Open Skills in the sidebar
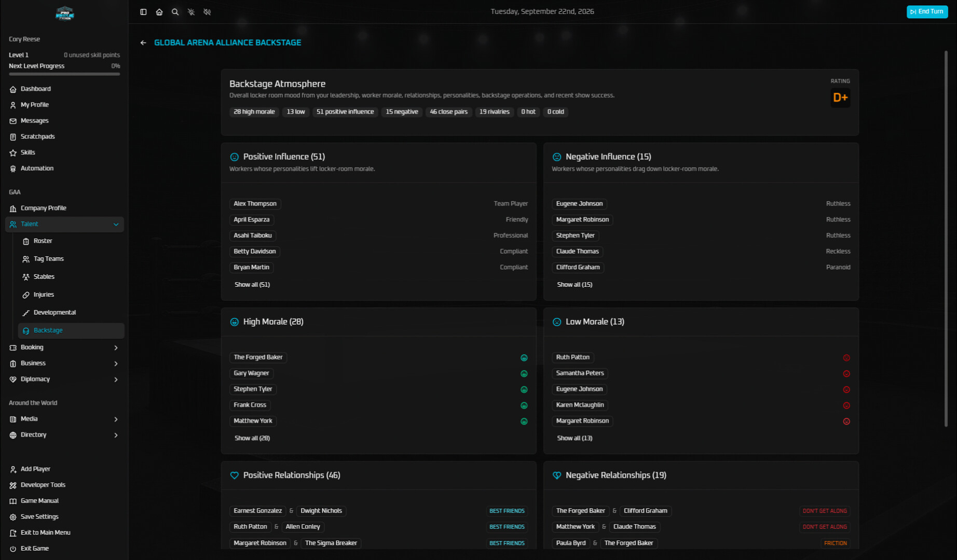 64,152
